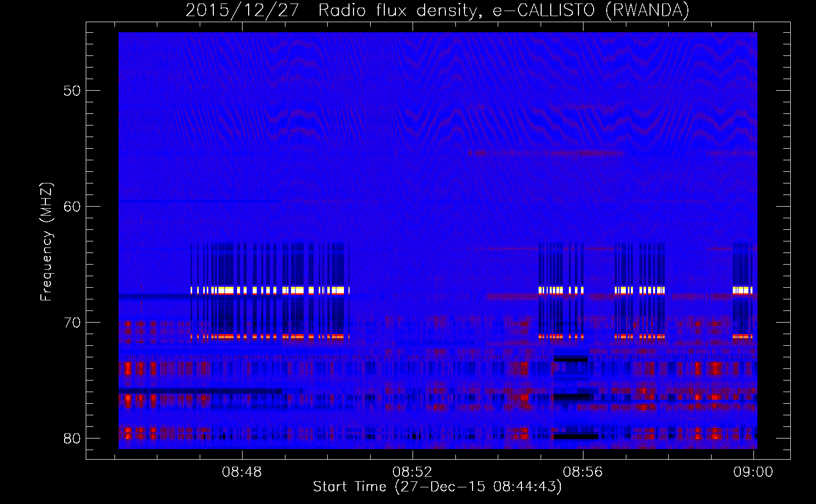Viewport: 816px width, 504px height.
Task: Click the 50 frequency tick label
Action: point(72,91)
